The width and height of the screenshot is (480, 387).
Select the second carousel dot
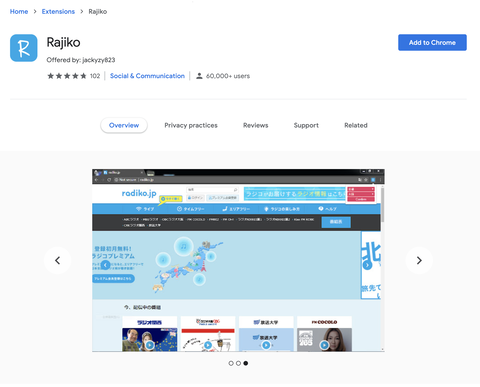[238, 363]
